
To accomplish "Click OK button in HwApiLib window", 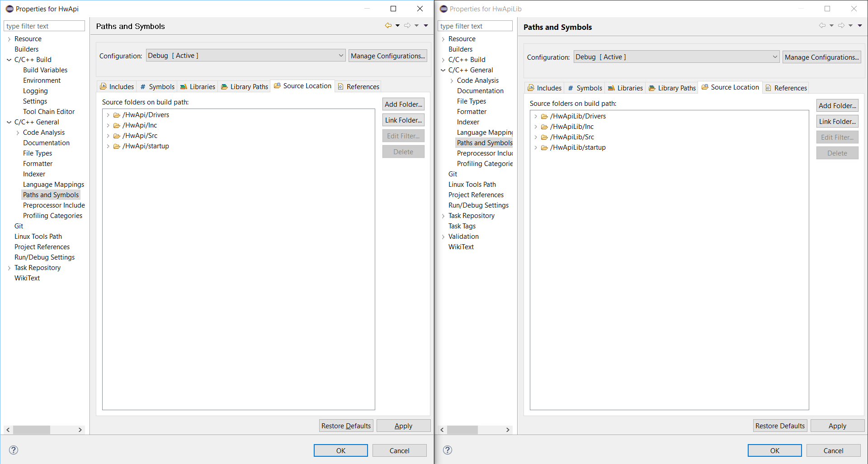I will (775, 450).
